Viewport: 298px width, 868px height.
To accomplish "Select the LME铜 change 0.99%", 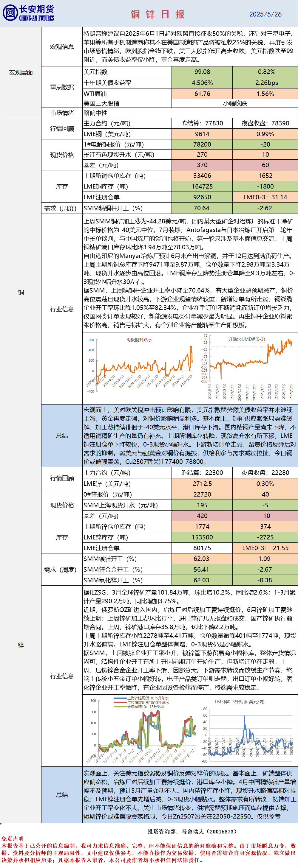I will (x=265, y=134).
